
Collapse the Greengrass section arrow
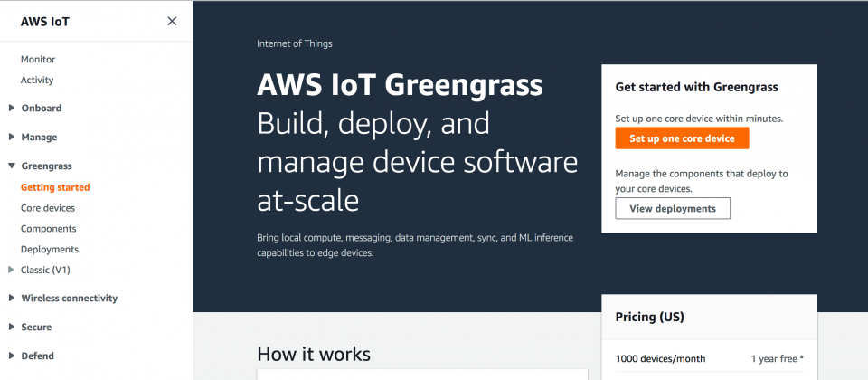[12, 166]
